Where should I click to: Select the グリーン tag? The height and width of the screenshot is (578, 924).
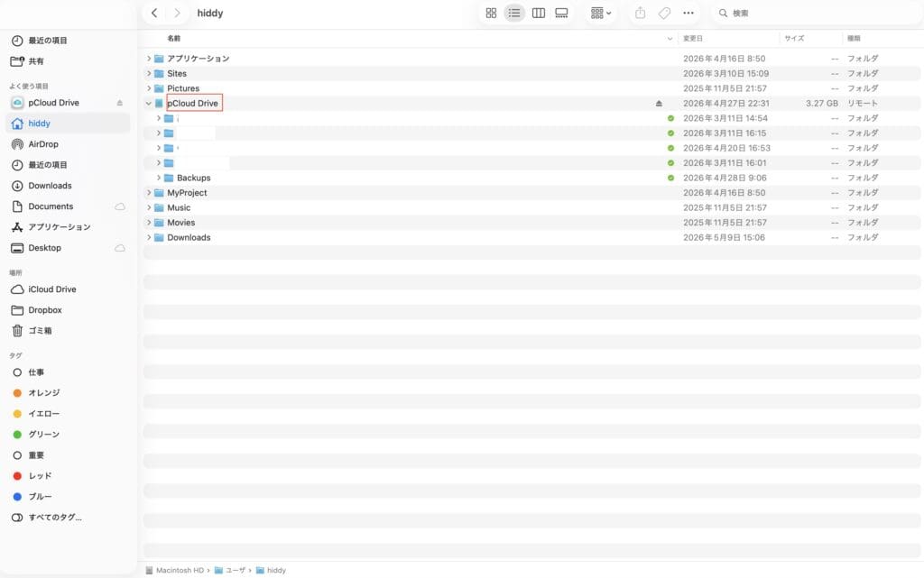(43, 435)
